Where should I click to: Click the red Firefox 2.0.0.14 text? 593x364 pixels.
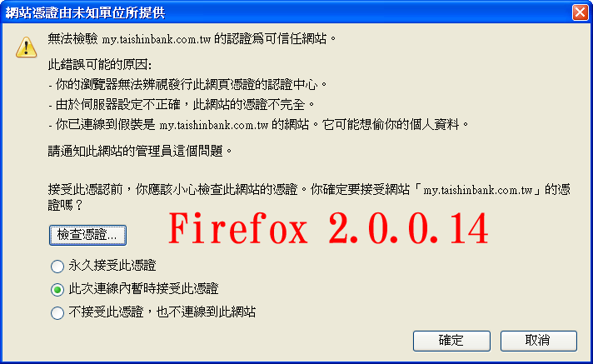click(328, 228)
